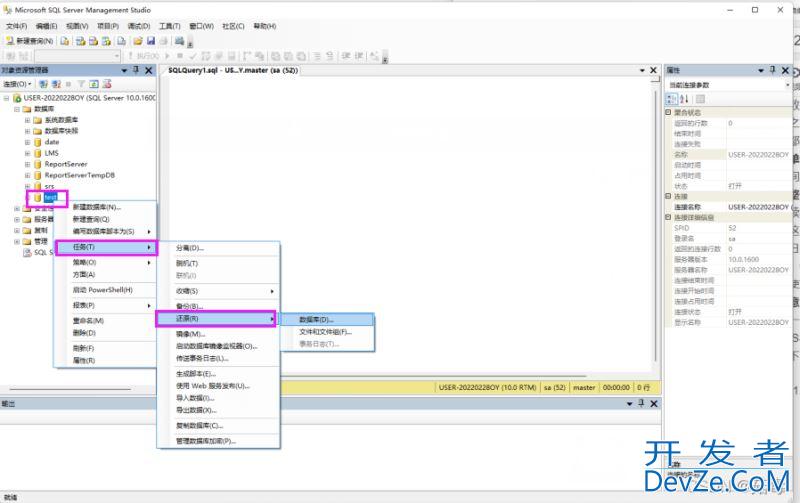Collapse the 聚合状态 section in Properties

point(668,112)
